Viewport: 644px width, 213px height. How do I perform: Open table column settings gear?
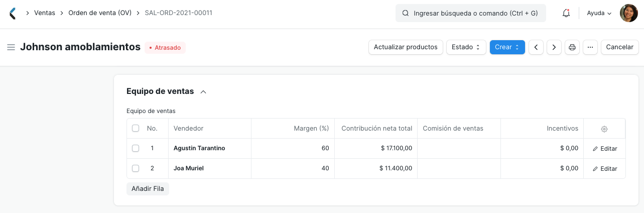(604, 129)
